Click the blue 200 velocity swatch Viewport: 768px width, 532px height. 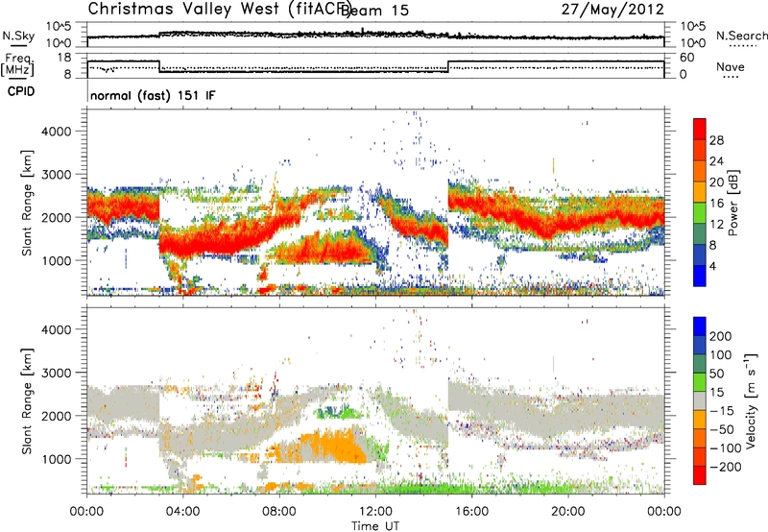700,326
